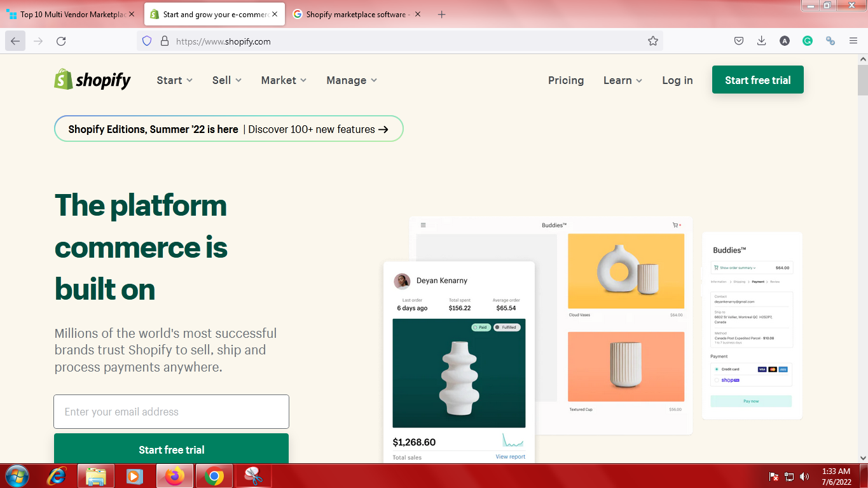
Task: Open the downloads arrow icon
Action: click(x=761, y=41)
